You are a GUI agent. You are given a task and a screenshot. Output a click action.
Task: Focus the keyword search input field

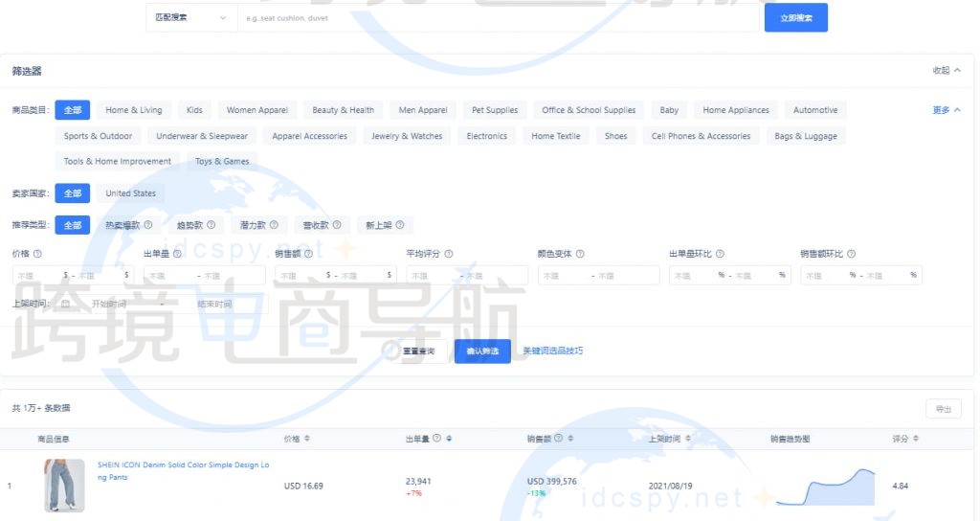click(498, 18)
